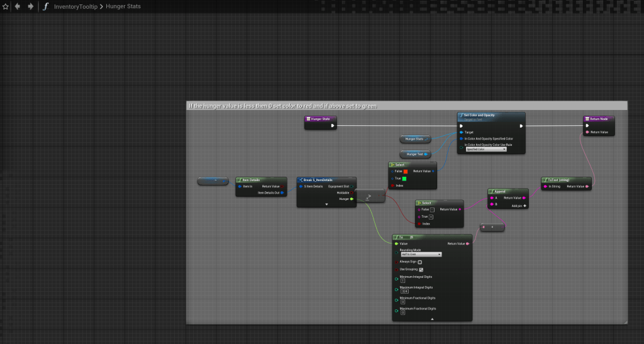Screen dimensions: 644x344
Task: Navigate forward with the right arrow icon
Action: (30, 6)
